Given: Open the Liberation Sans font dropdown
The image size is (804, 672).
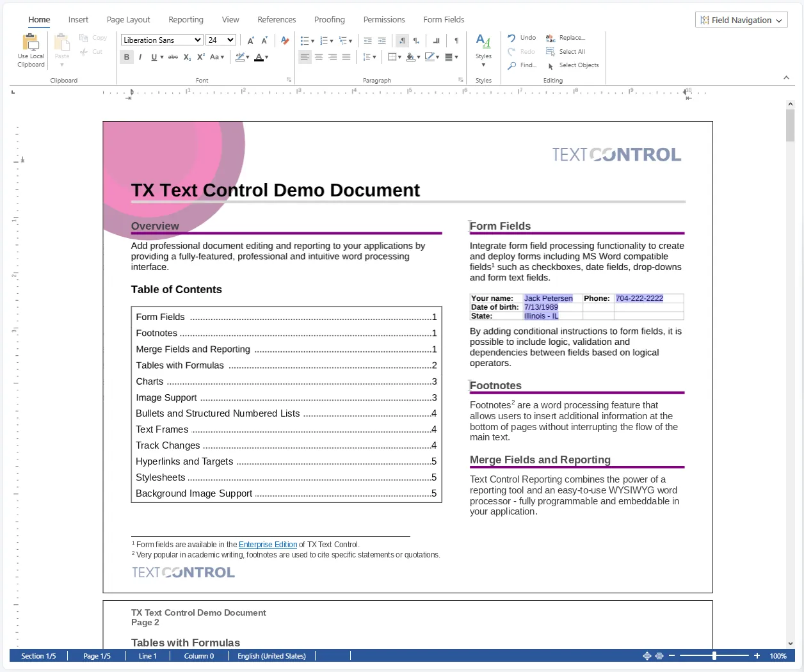Looking at the screenshot, I should pos(162,40).
